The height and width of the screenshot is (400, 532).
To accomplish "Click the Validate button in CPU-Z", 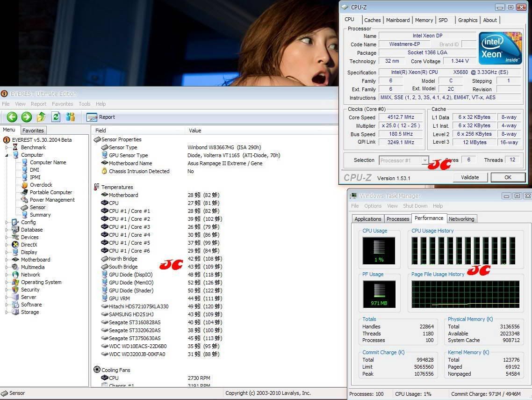I will pos(470,177).
